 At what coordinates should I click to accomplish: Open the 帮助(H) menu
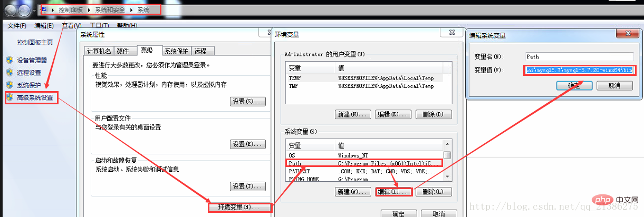pos(127,26)
